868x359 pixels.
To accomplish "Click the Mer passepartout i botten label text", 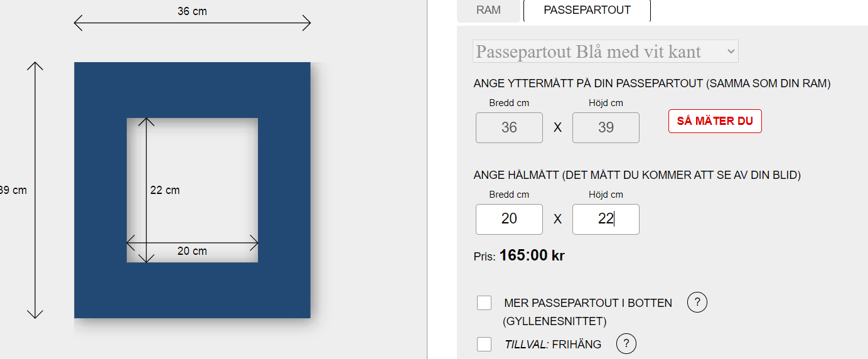I will click(x=587, y=303).
